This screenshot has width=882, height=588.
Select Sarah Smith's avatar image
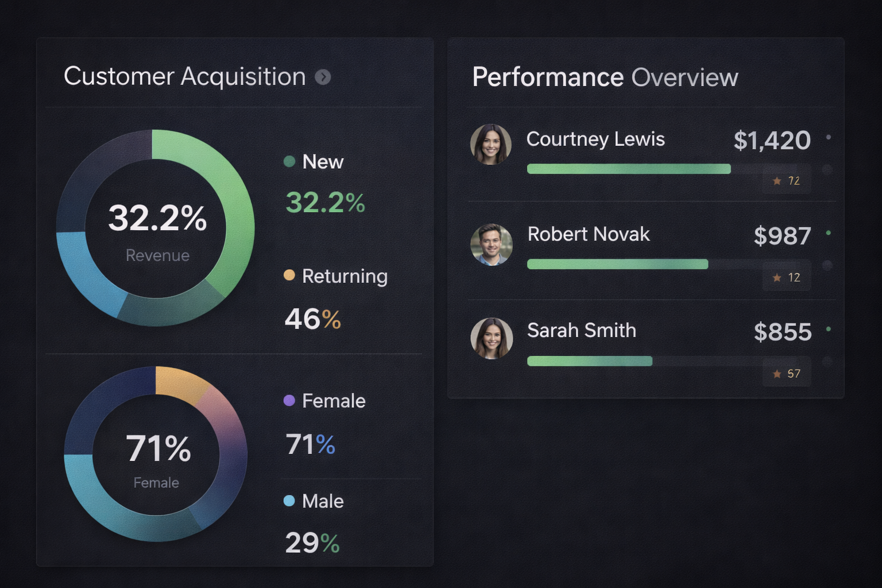[x=492, y=339]
